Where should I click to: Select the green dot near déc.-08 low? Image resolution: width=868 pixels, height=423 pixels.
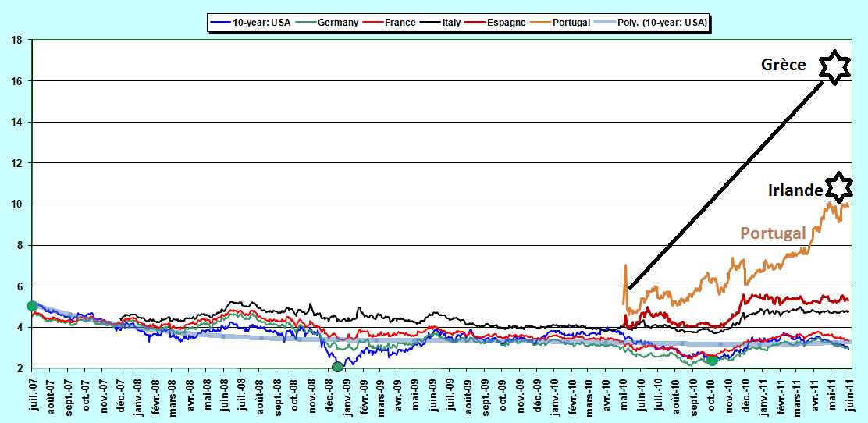(x=337, y=367)
